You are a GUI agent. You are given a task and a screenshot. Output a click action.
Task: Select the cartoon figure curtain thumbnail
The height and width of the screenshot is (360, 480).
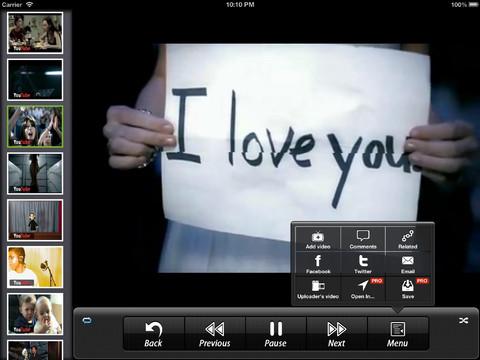35,220
